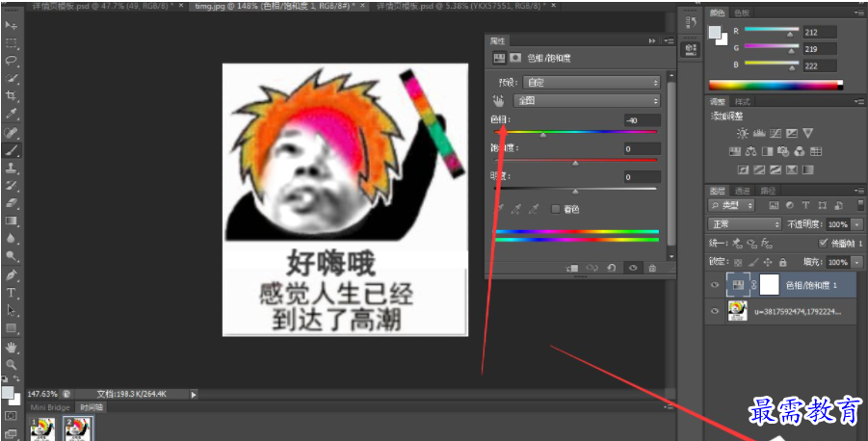Select the Horizontal Type tool
Viewport: 868px width, 441px height.
(x=11, y=293)
